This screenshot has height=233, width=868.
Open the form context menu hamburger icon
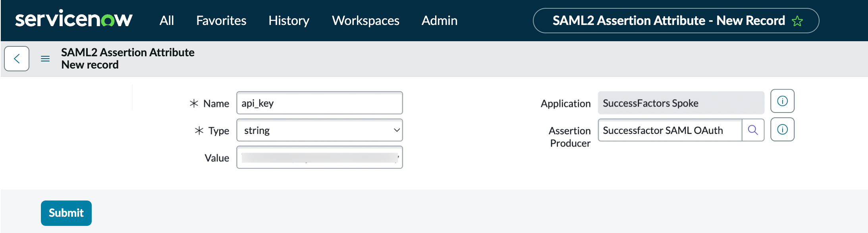tap(45, 59)
